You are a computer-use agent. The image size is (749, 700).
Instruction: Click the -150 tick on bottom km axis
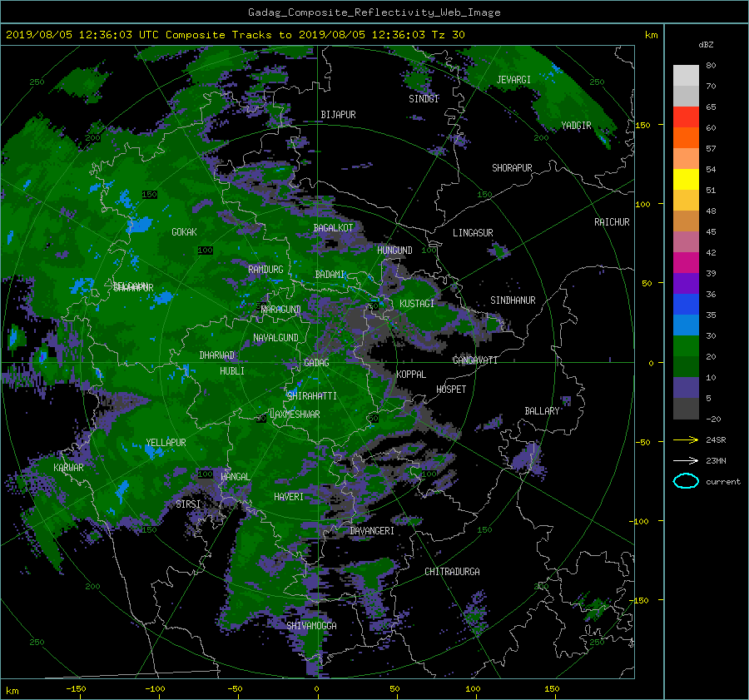coord(76,689)
